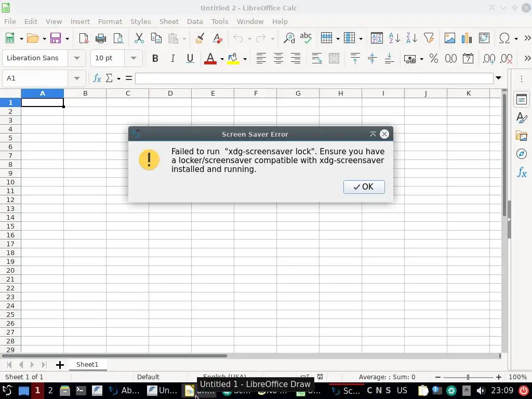Expand Font Color dropdown arrow
Viewport: 532px width, 399px height.
[222, 59]
